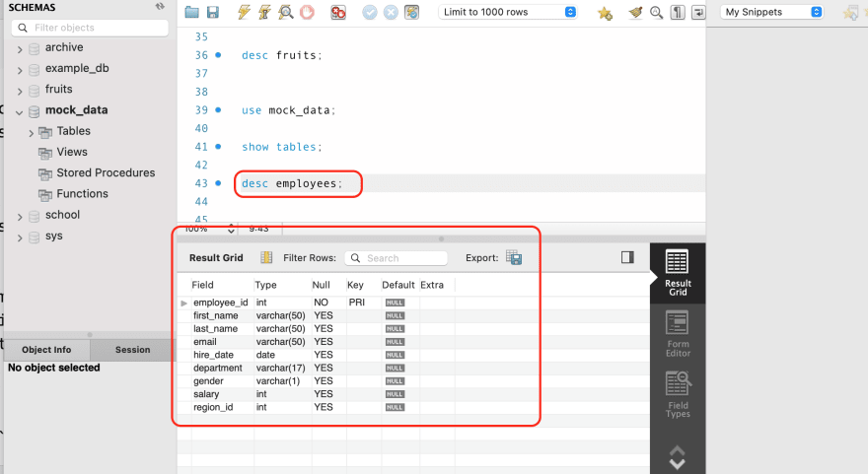The image size is (868, 474).
Task: Expand the fruits schema
Action: [x=20, y=92]
